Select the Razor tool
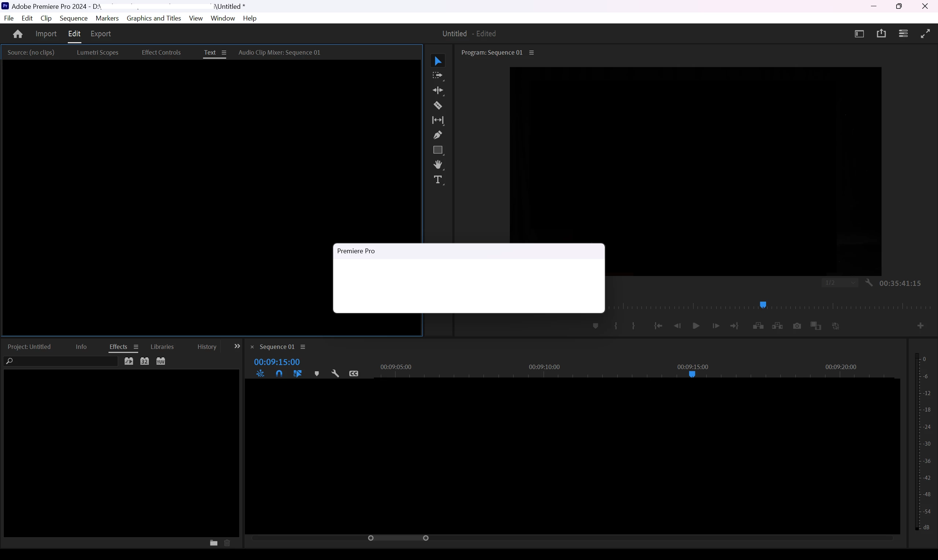938x560 pixels. 438,105
